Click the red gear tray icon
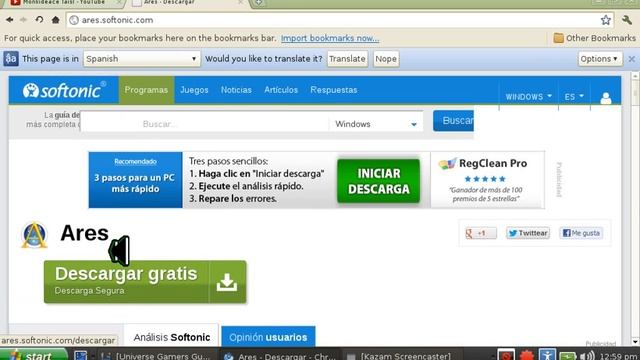This screenshot has width=640, height=360. pos(526,356)
